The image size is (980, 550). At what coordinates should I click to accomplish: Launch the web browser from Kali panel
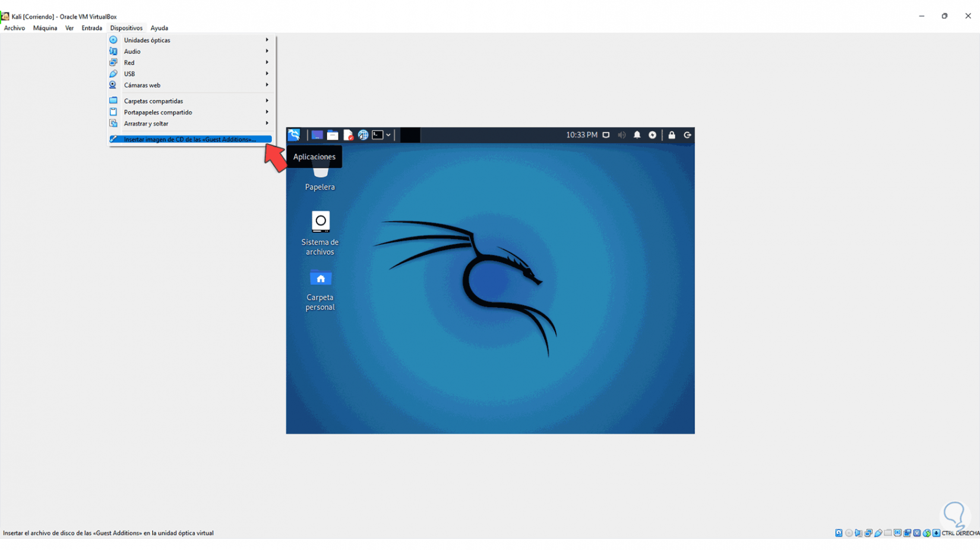(x=363, y=135)
